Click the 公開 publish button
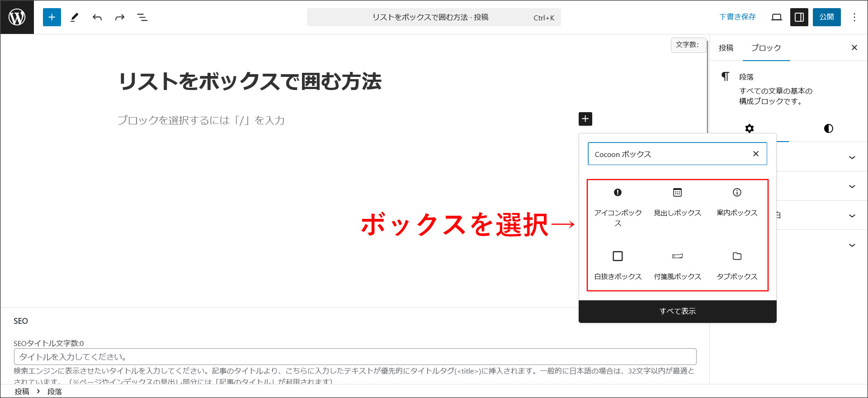The height and width of the screenshot is (398, 868). click(x=827, y=17)
